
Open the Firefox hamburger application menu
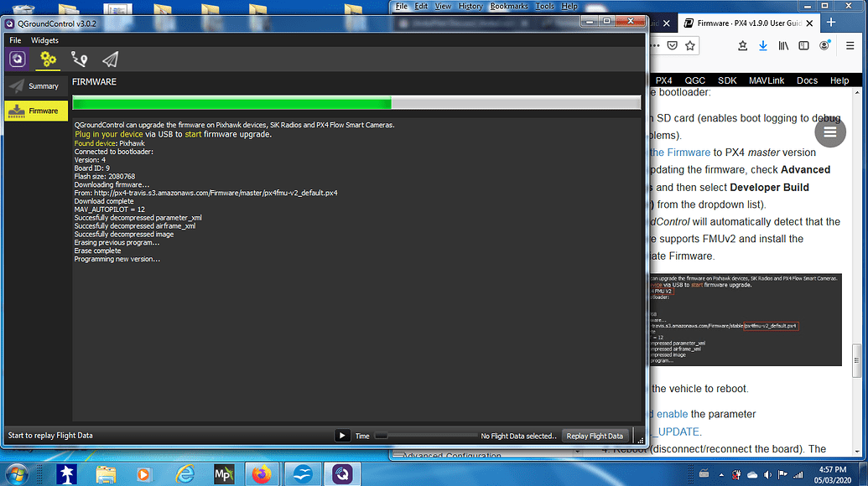pyautogui.click(x=850, y=46)
